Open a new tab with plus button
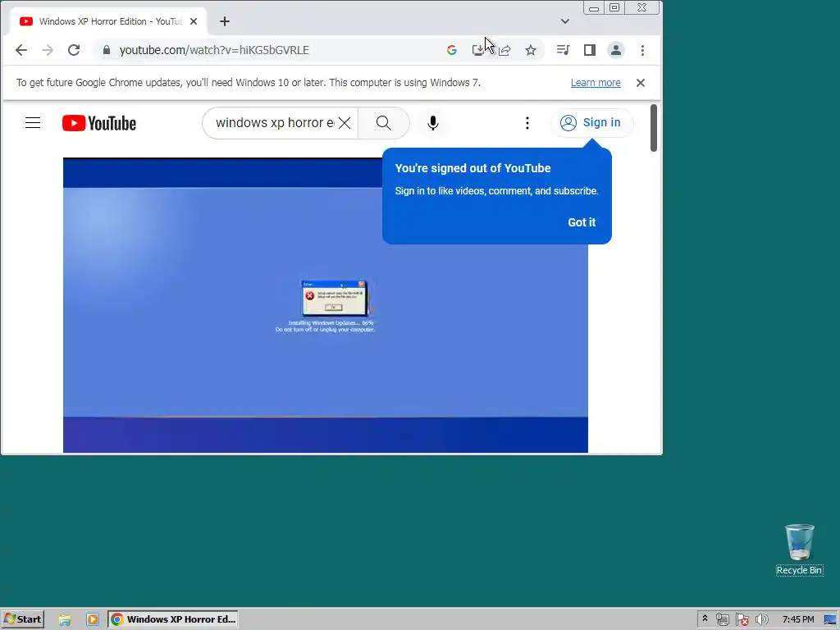This screenshot has height=630, width=840. pos(225,21)
